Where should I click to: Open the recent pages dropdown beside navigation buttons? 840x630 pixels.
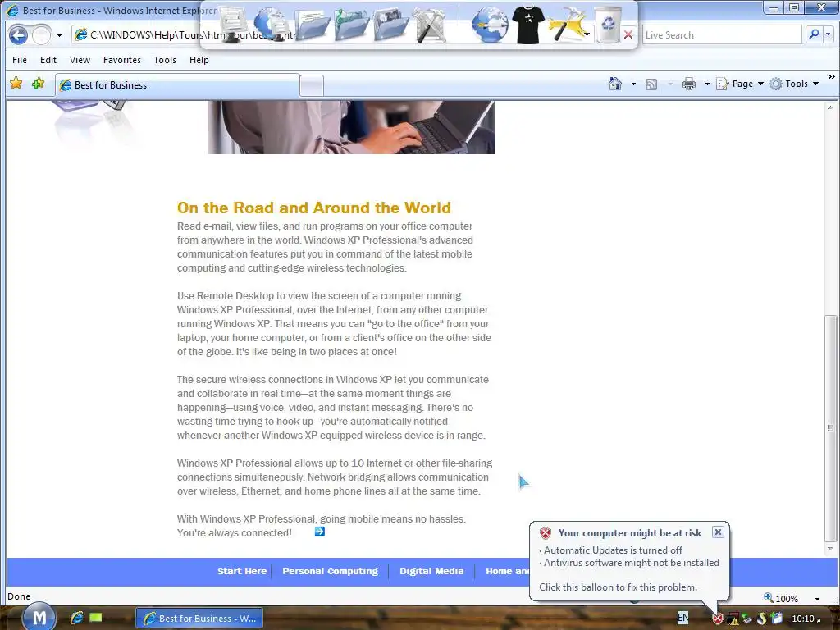point(59,35)
